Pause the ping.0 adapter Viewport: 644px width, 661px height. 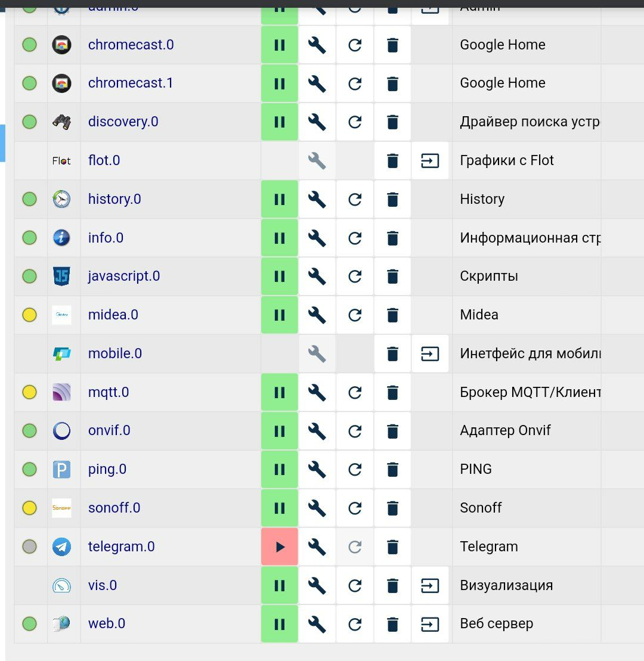(x=280, y=470)
